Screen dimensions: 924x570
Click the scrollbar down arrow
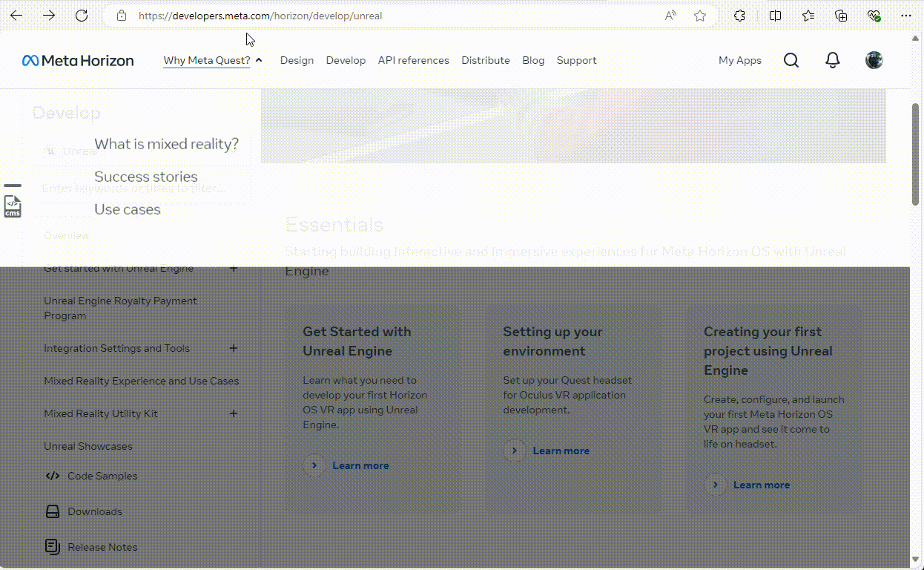click(917, 560)
